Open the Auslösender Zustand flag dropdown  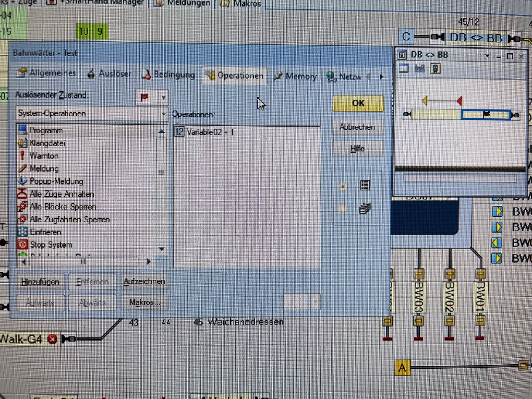coord(163,98)
